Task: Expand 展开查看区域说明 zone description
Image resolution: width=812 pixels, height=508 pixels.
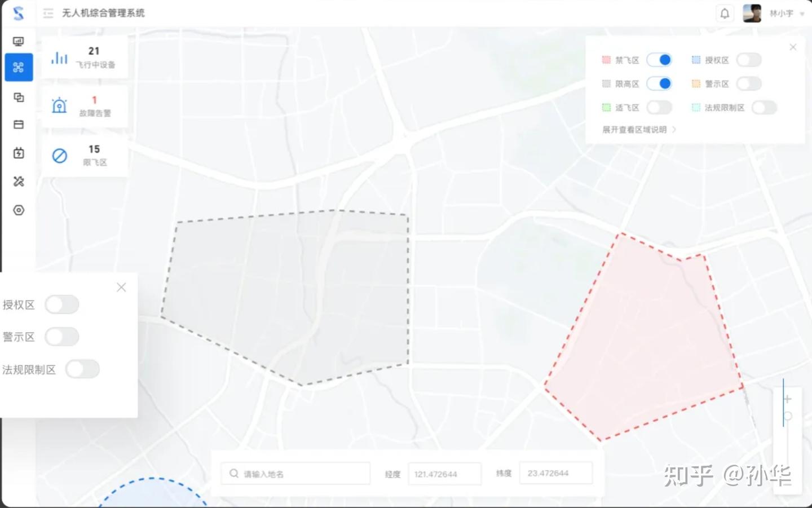Action: [639, 130]
